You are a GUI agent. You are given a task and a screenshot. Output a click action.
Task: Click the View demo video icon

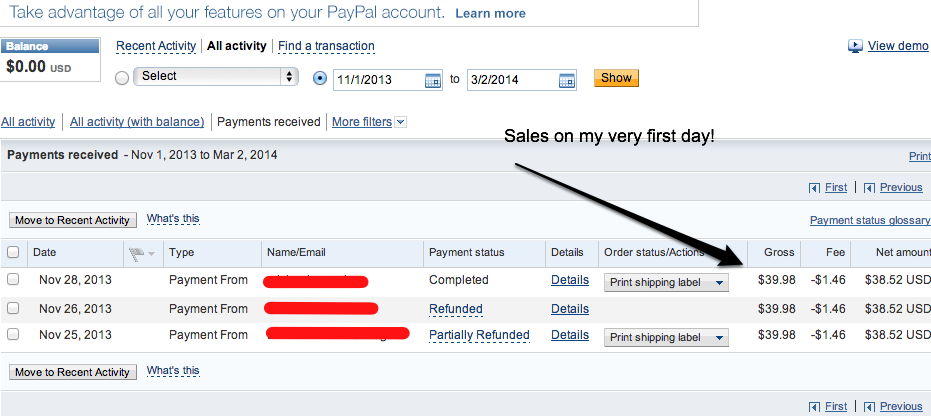tap(855, 46)
